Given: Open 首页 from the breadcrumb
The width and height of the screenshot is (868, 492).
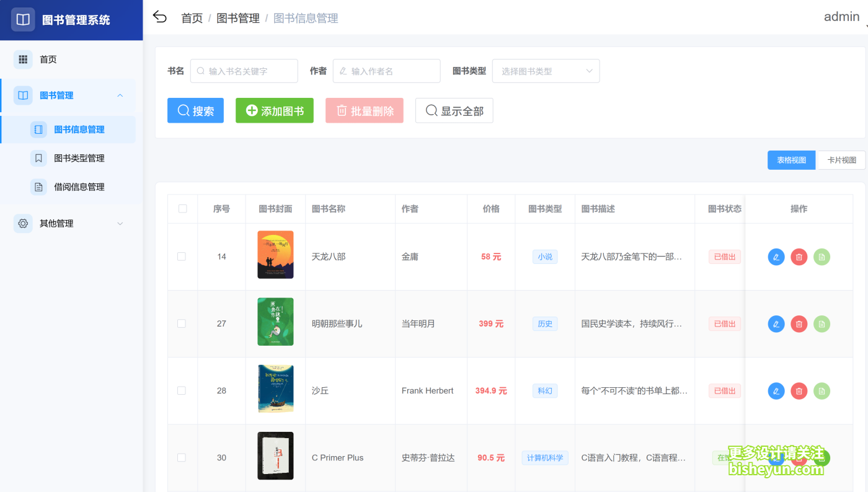Looking at the screenshot, I should [x=192, y=17].
